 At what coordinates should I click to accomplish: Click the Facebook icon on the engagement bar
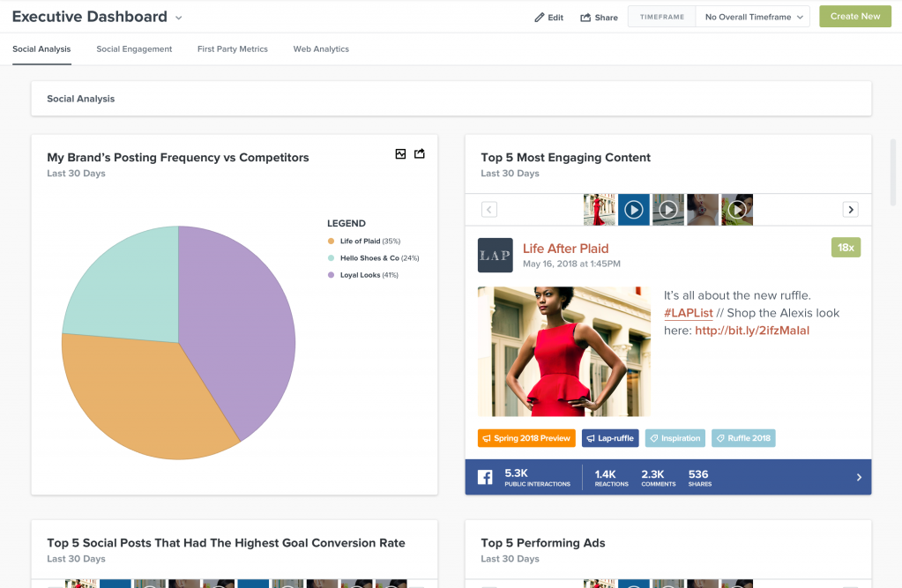coord(485,477)
